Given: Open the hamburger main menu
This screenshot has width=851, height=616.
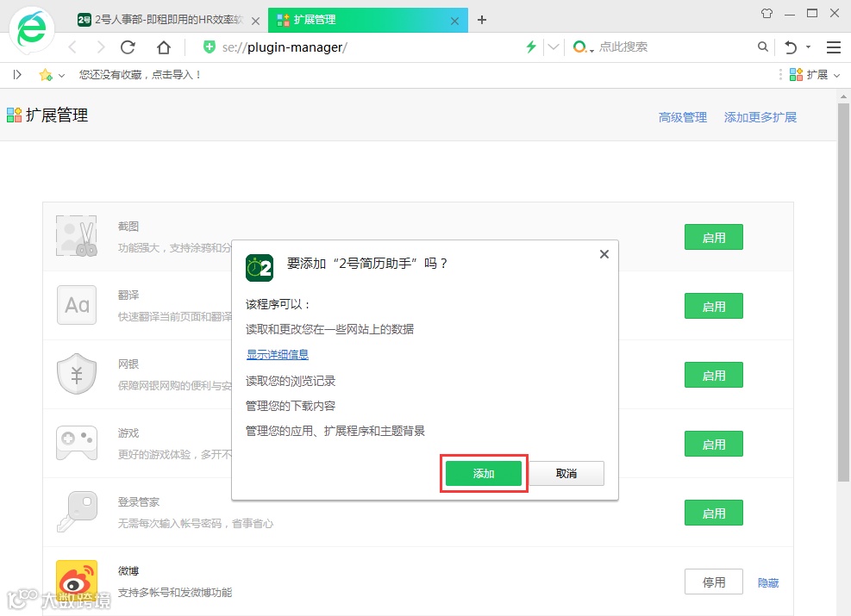Looking at the screenshot, I should [834, 47].
